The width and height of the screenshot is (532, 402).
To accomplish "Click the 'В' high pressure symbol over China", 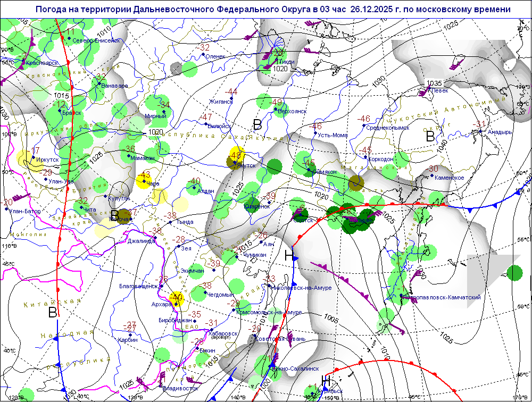I will point(52,312).
